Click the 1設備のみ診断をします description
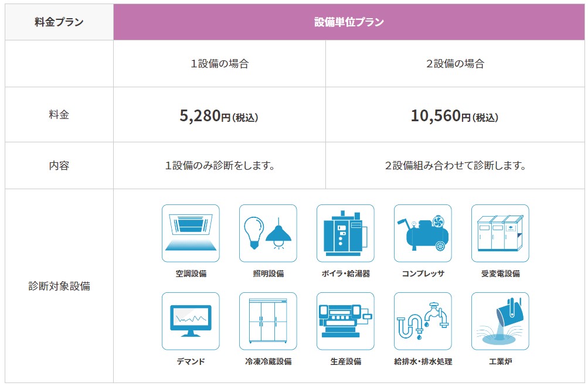 click(220, 166)
